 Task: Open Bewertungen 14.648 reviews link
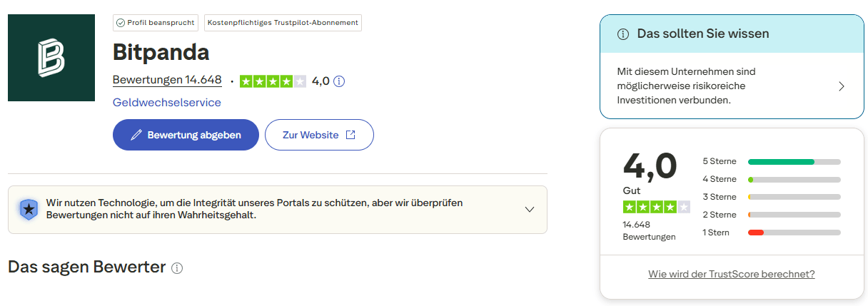click(167, 80)
